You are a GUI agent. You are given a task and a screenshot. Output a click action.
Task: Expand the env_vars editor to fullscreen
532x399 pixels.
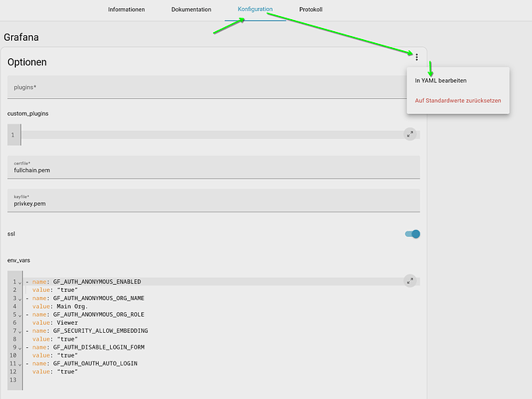[410, 281]
